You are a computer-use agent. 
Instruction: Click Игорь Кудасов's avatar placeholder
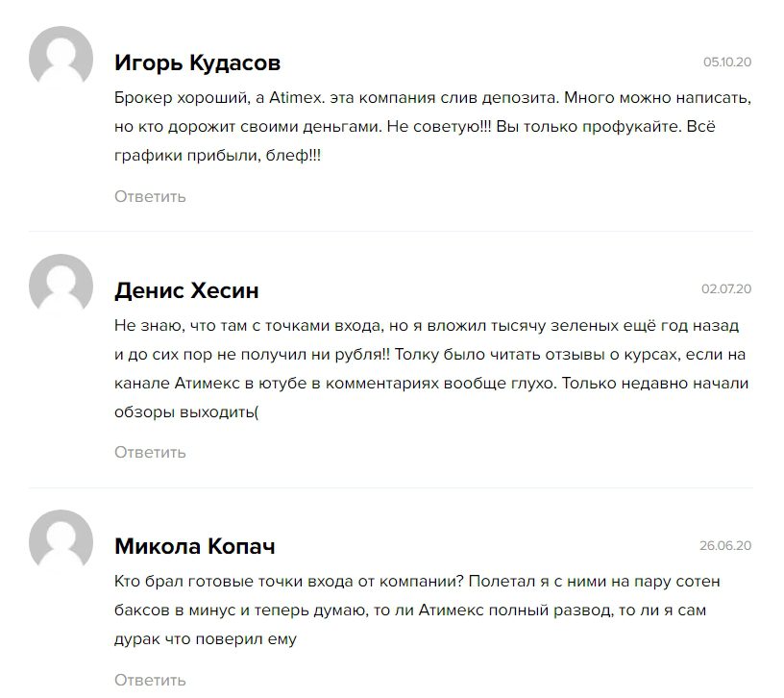pyautogui.click(x=61, y=58)
